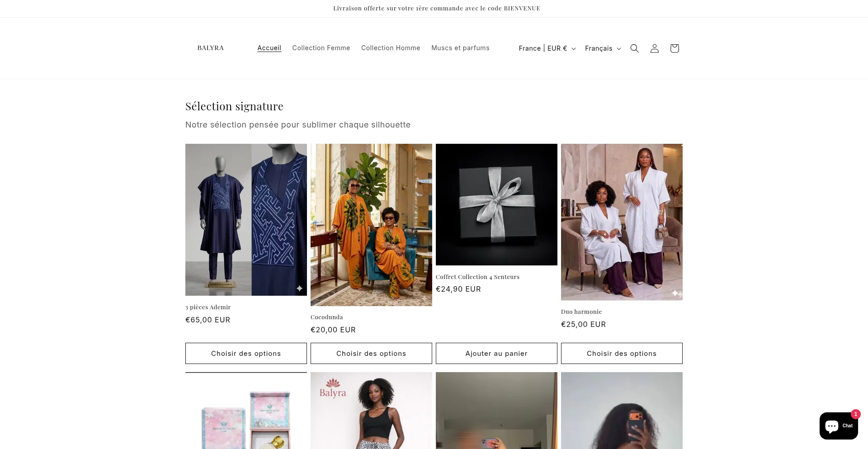Open the Collection Femme menu
This screenshot has height=449, width=868.
321,48
